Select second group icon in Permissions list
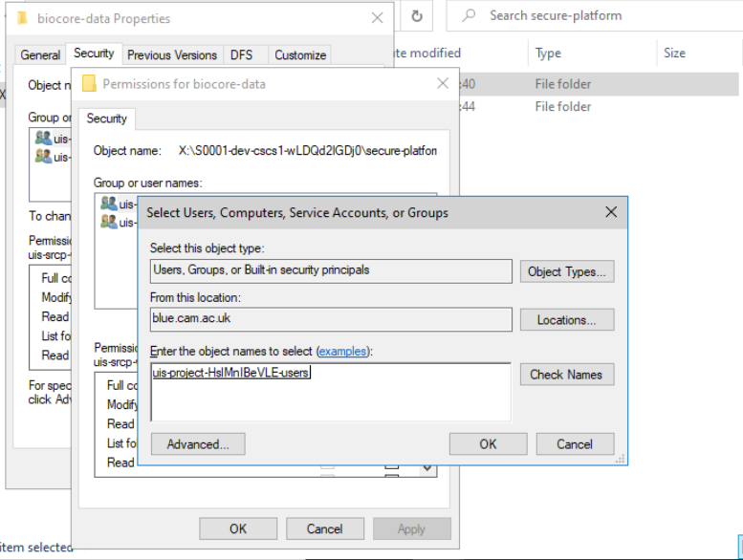Screen dimensions: 743x560 [x=109, y=222]
